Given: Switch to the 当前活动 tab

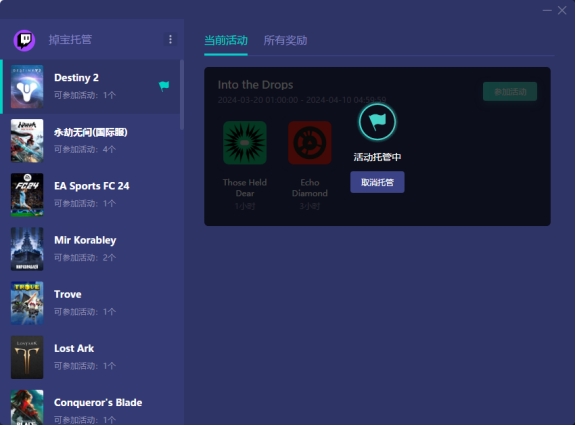Looking at the screenshot, I should (x=226, y=40).
